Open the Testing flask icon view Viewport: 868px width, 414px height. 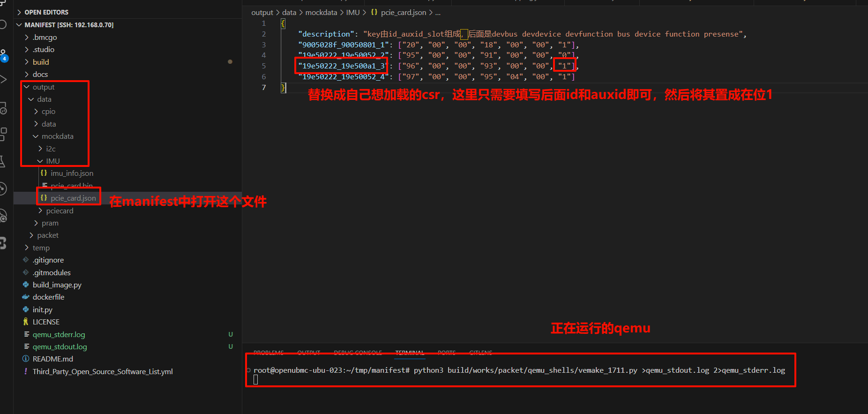coord(2,161)
